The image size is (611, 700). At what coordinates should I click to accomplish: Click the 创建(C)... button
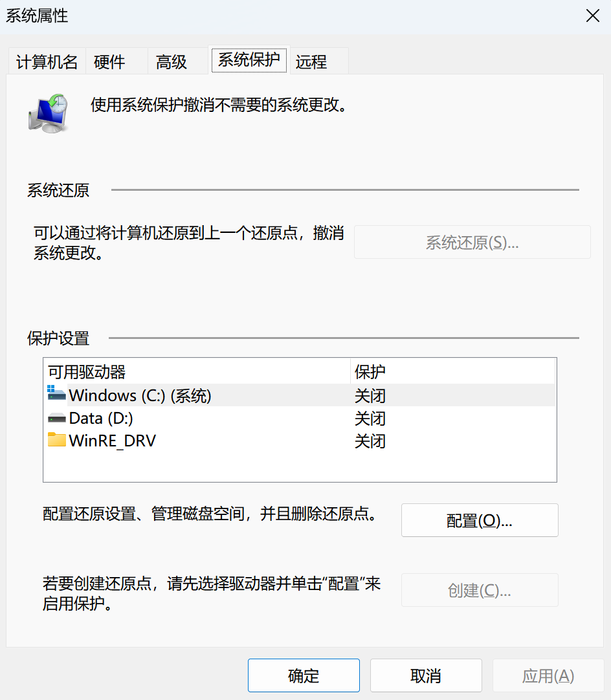[x=479, y=590]
